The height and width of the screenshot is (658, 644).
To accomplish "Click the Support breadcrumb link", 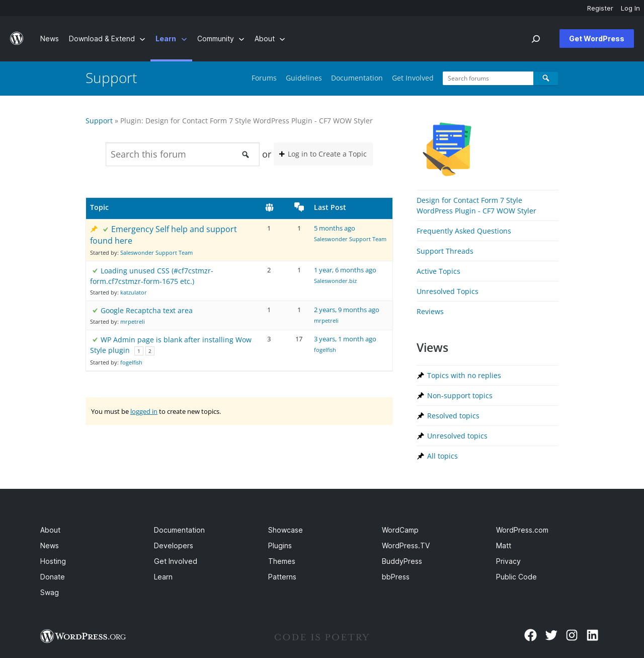I will coord(99,121).
